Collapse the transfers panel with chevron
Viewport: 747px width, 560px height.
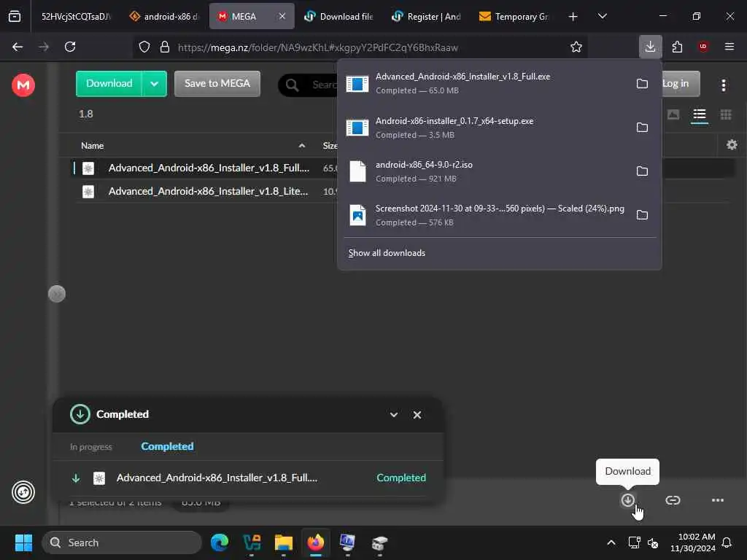coord(393,415)
